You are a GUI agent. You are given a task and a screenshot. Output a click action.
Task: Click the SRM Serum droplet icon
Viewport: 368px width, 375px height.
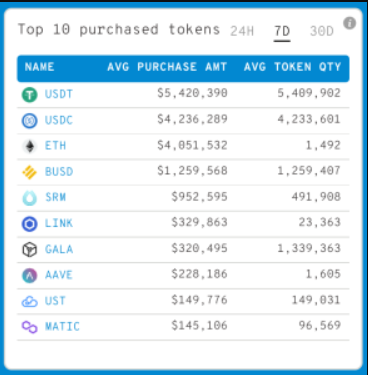[x=30, y=198]
